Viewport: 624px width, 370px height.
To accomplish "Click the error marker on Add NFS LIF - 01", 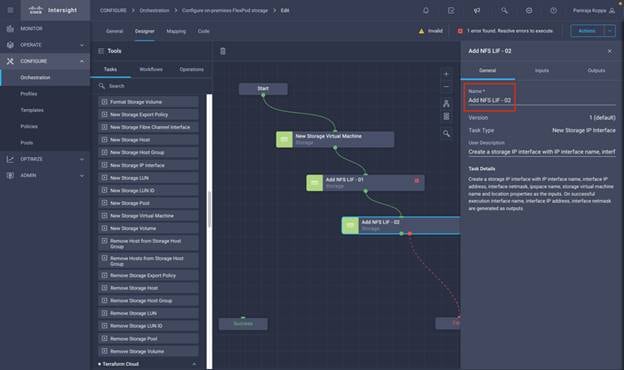I will [417, 181].
